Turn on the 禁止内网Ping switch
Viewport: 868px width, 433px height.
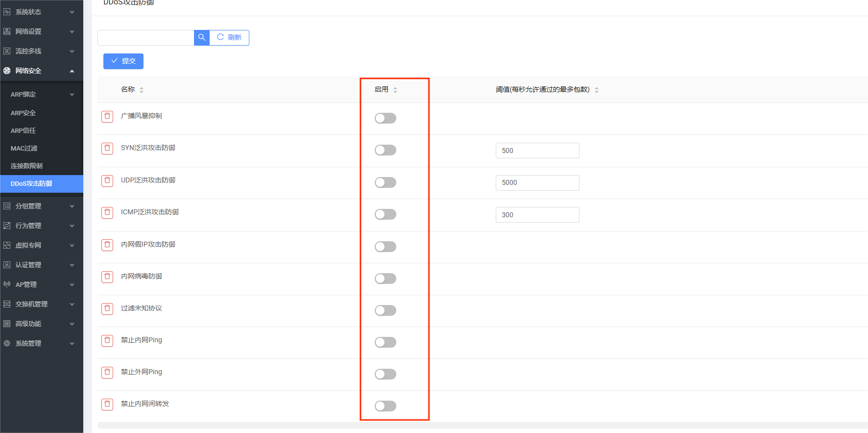[x=385, y=342]
